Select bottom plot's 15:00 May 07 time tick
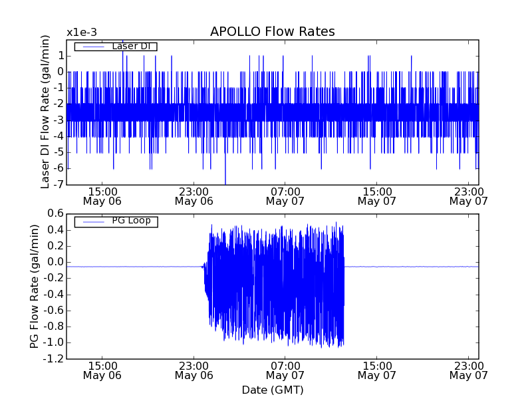This screenshot has width=532, height=399. click(376, 370)
